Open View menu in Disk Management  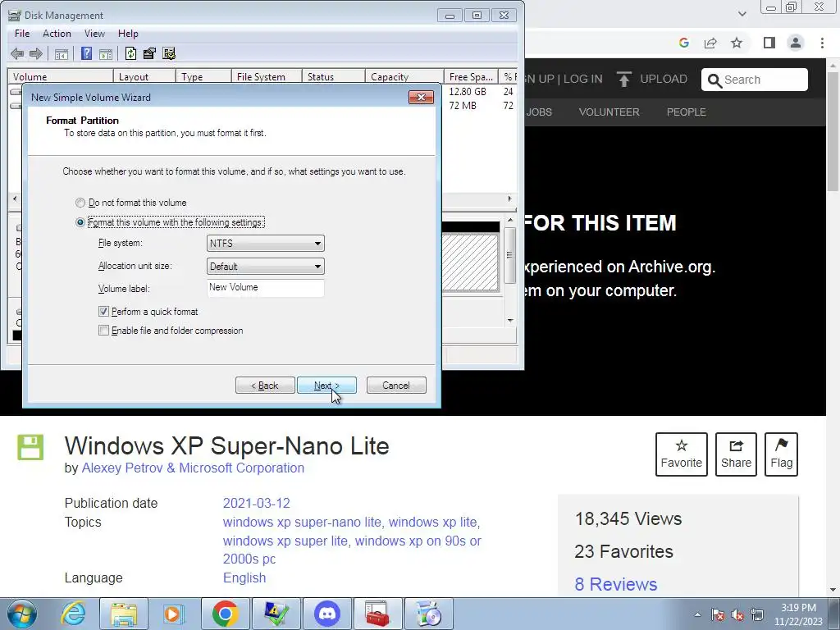pos(94,33)
